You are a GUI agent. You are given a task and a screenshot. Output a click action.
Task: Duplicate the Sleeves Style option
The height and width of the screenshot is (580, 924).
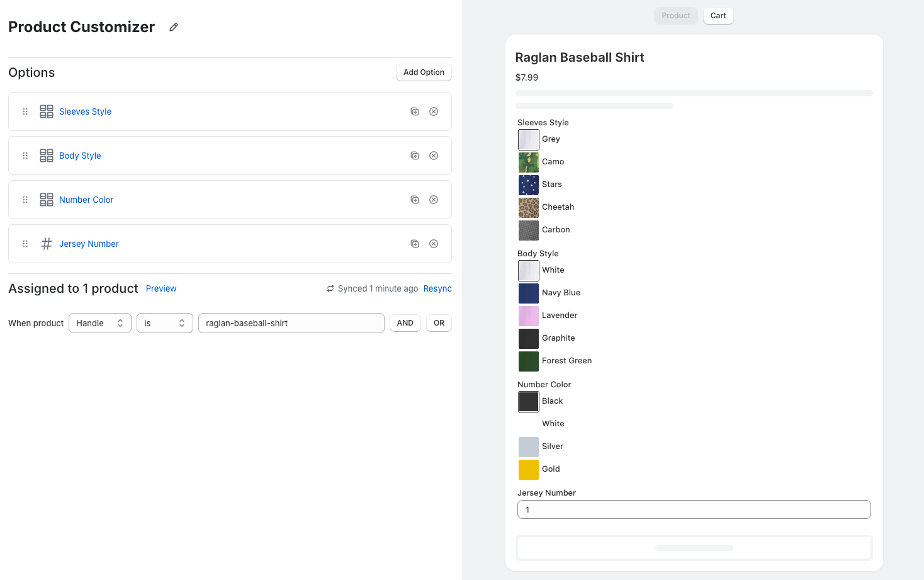(415, 111)
